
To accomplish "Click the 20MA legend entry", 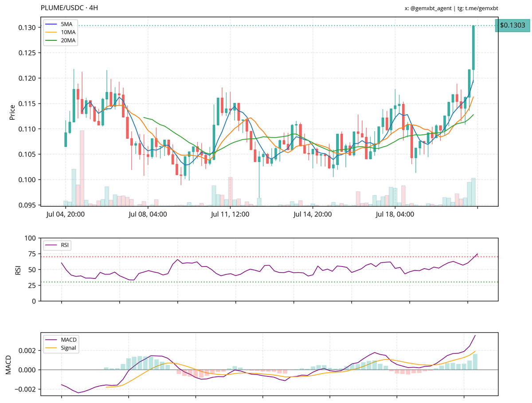I will tap(60, 40).
